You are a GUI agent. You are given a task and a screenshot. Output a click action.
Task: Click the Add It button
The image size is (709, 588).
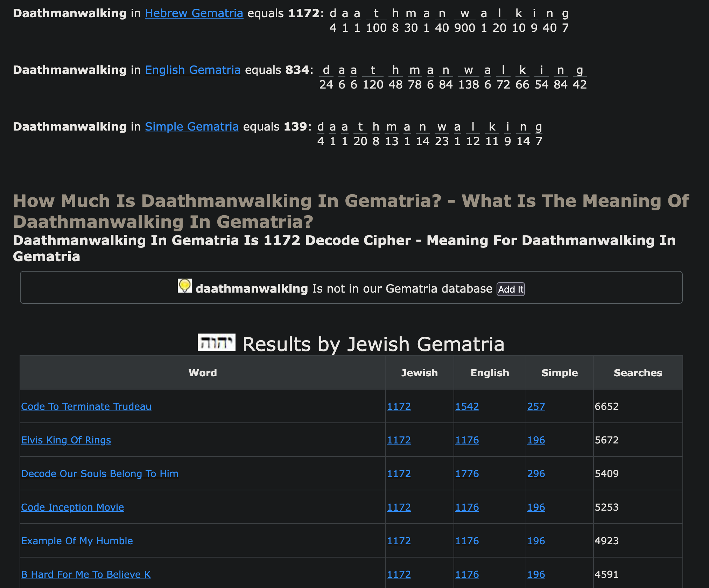pos(511,289)
